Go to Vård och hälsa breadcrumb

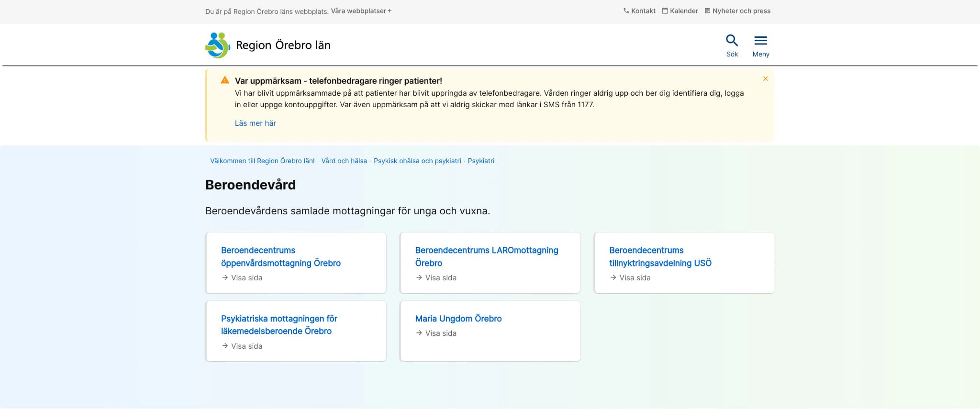coord(344,161)
